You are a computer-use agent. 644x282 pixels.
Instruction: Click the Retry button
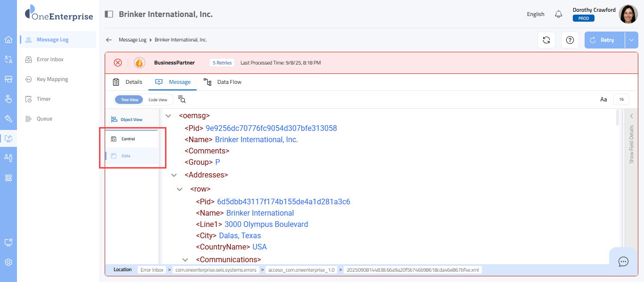point(604,40)
